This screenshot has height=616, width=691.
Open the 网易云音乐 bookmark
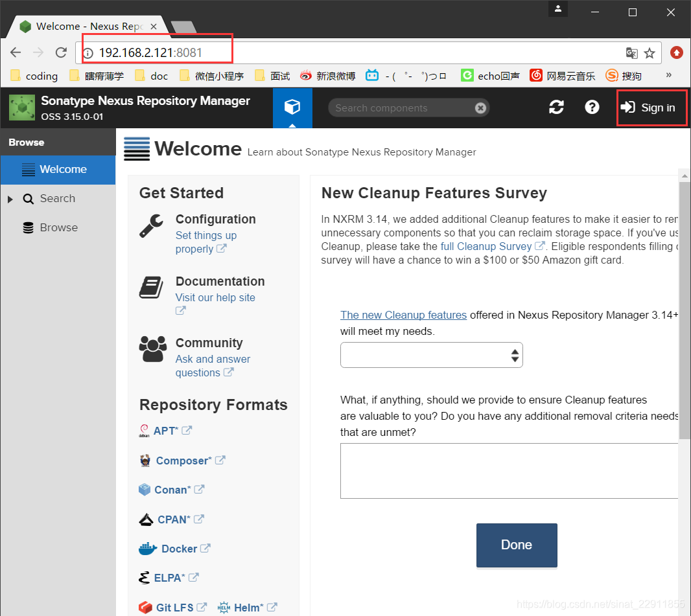562,76
